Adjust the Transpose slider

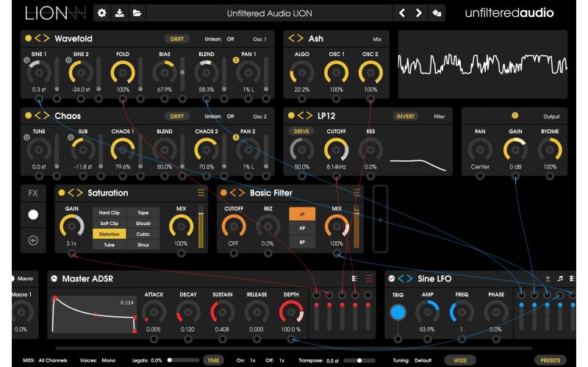tap(359, 360)
